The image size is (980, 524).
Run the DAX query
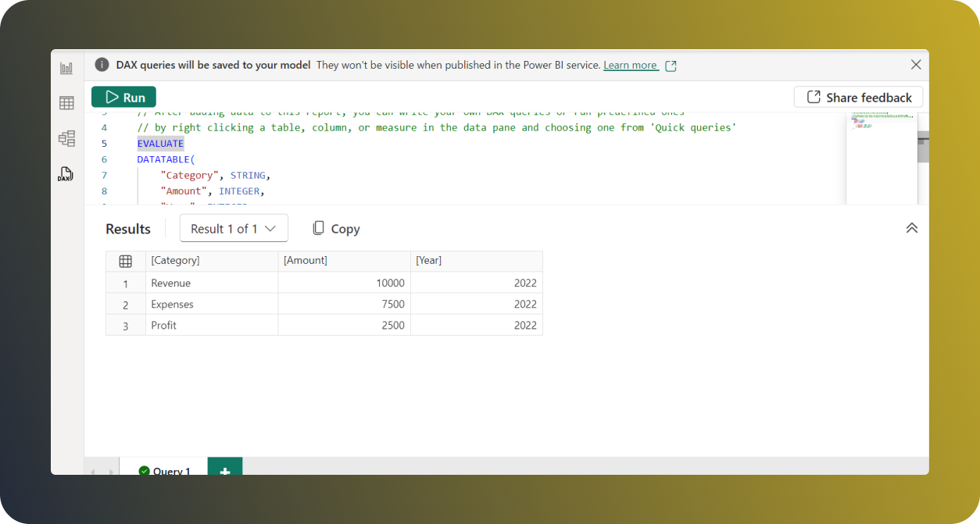(x=123, y=97)
